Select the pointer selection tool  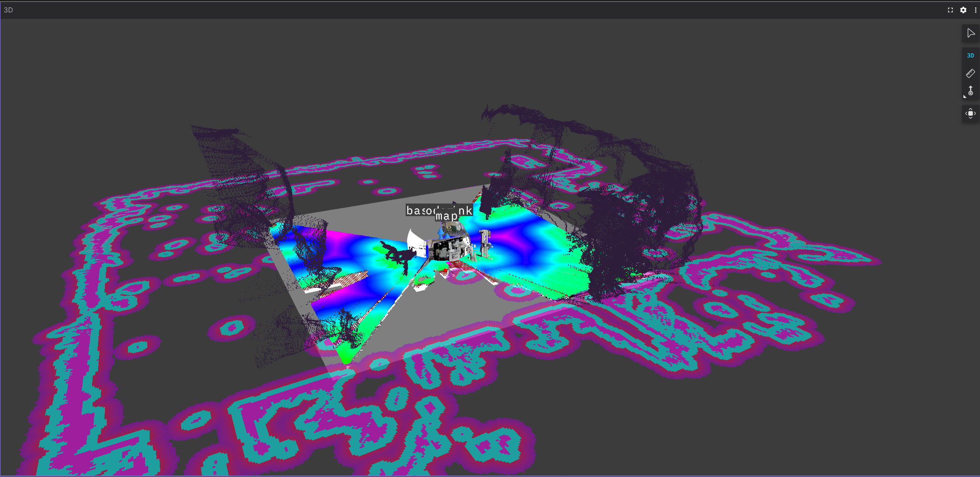[971, 33]
